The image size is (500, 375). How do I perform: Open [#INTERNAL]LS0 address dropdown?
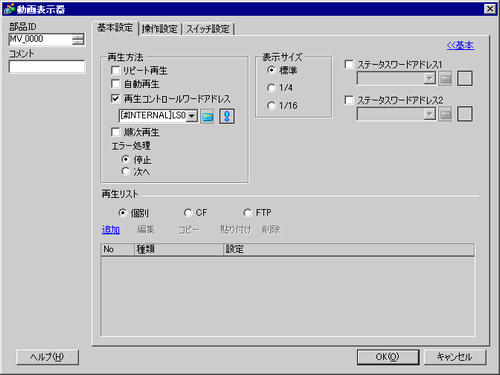(x=192, y=116)
